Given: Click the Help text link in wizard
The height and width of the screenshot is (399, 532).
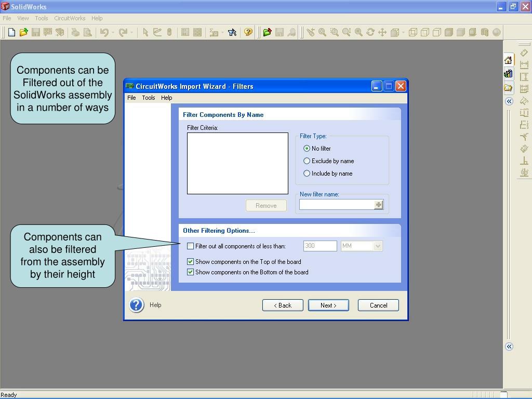Looking at the screenshot, I should click(x=155, y=305).
